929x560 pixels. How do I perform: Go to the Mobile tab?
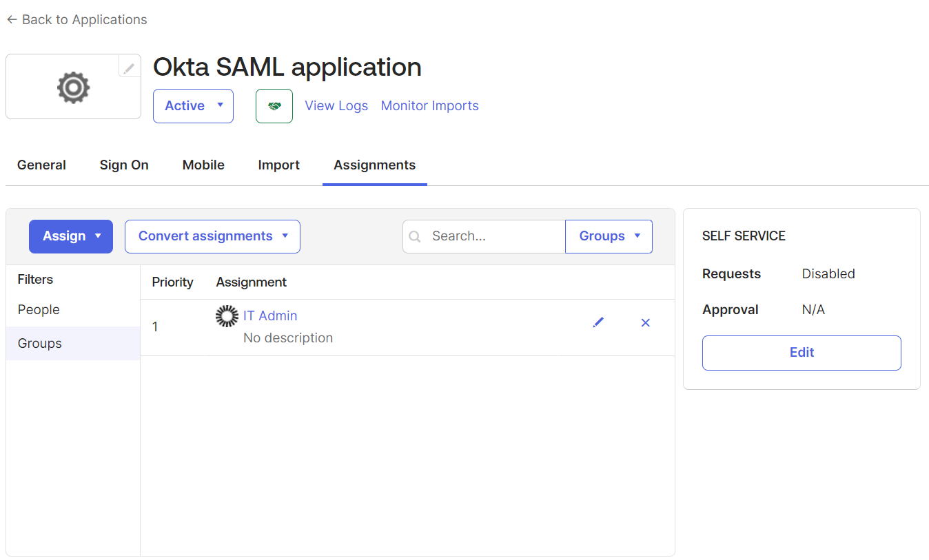point(203,165)
